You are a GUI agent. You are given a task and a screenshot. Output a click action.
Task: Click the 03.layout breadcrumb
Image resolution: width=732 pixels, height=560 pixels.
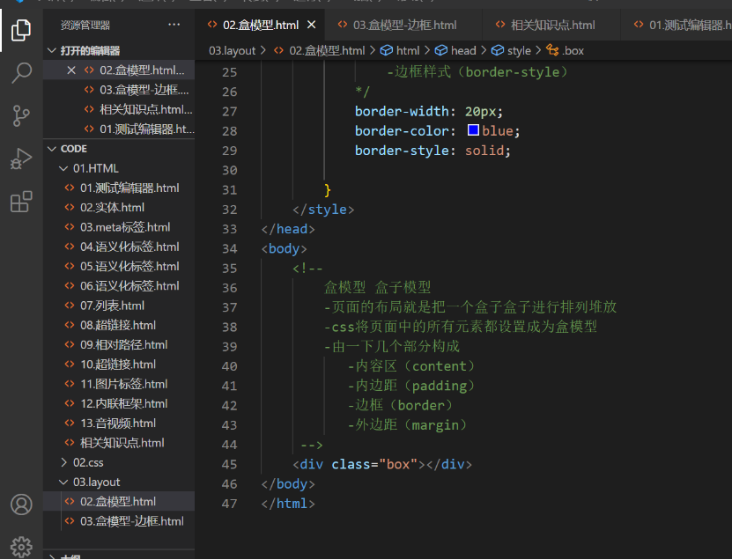pyautogui.click(x=232, y=50)
